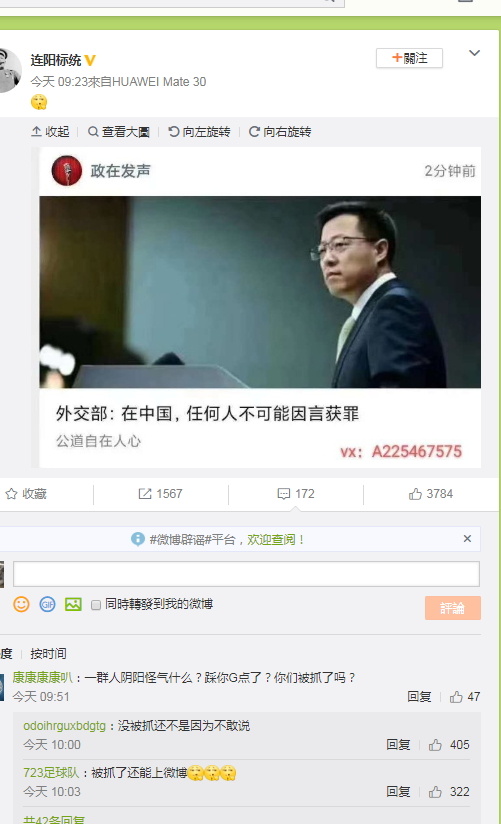This screenshot has width=501, height=824.
Task: Rotate image right with 向右旋转
Action: point(280,131)
